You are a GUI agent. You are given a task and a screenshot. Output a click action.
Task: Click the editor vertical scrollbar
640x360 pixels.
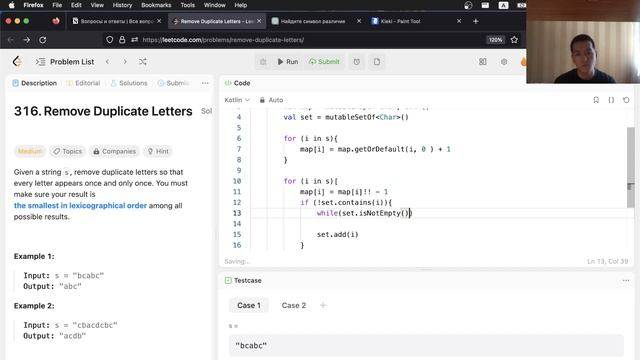tap(631, 167)
